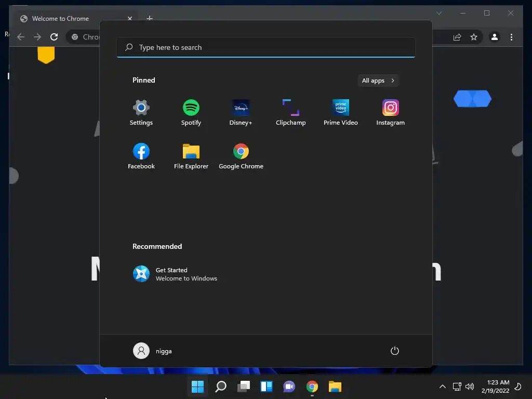This screenshot has height=399, width=532.
Task: Click the Recommended section heading
Action: point(157,246)
